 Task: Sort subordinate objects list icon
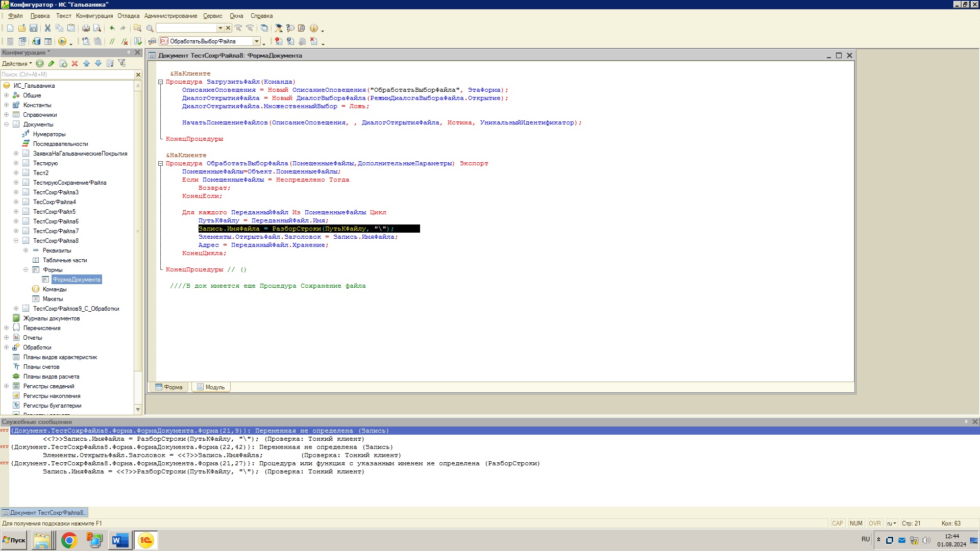click(x=110, y=63)
